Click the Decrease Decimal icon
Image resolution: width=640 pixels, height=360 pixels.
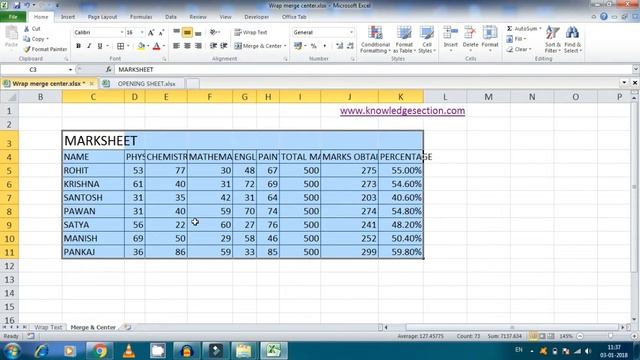tap(350, 46)
